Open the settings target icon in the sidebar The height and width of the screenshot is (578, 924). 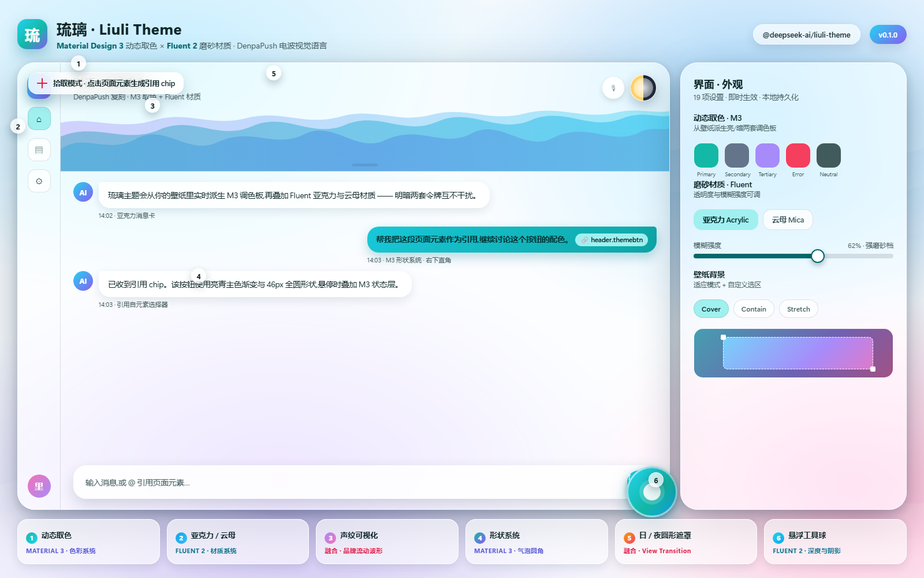[39, 181]
